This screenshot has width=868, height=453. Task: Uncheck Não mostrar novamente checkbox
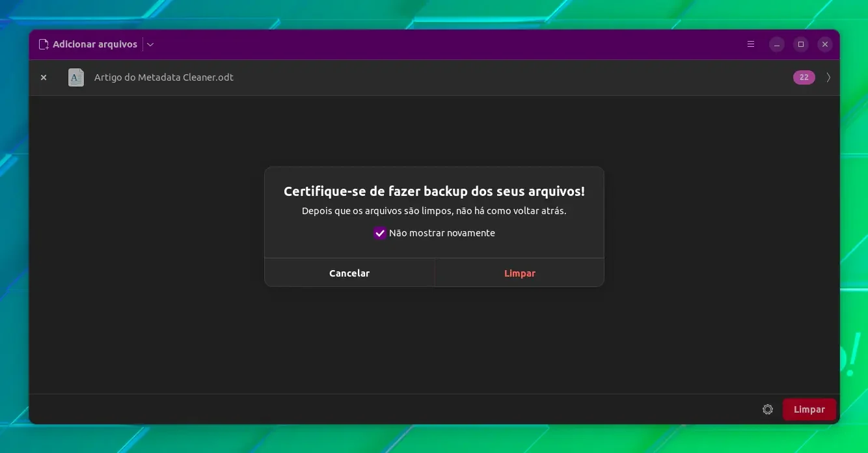pyautogui.click(x=380, y=233)
